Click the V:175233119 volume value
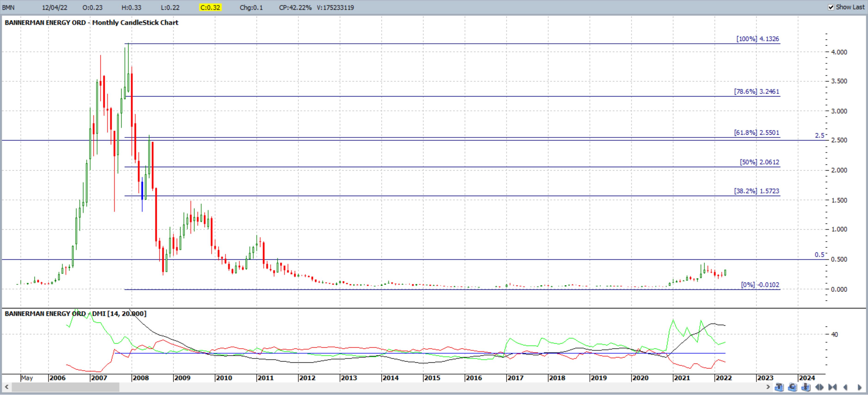 pos(335,7)
